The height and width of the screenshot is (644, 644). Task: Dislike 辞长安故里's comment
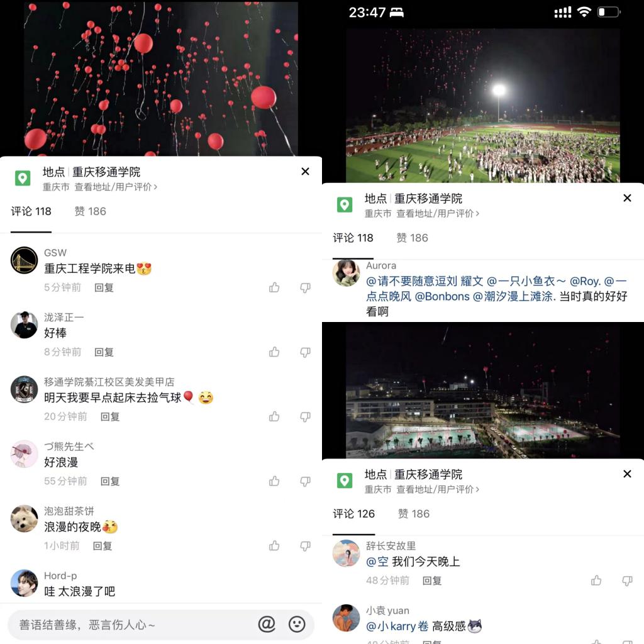click(627, 580)
